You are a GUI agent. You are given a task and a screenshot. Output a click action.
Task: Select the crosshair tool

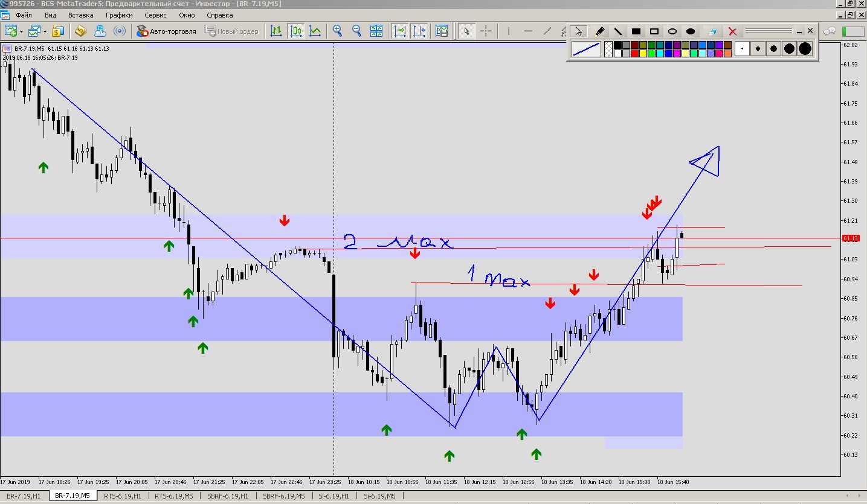click(x=485, y=31)
